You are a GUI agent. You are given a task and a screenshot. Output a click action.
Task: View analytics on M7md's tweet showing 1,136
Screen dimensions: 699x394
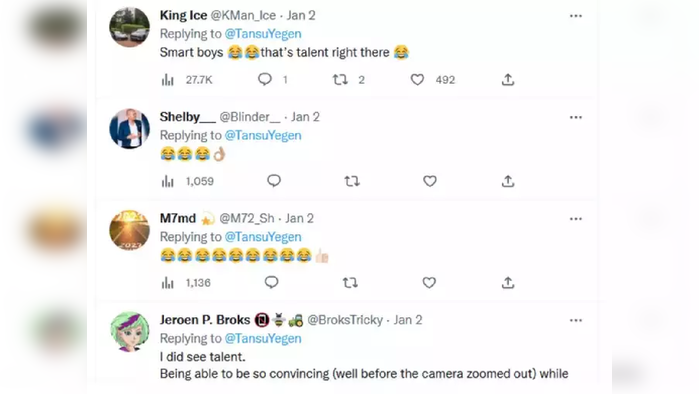[x=168, y=283]
